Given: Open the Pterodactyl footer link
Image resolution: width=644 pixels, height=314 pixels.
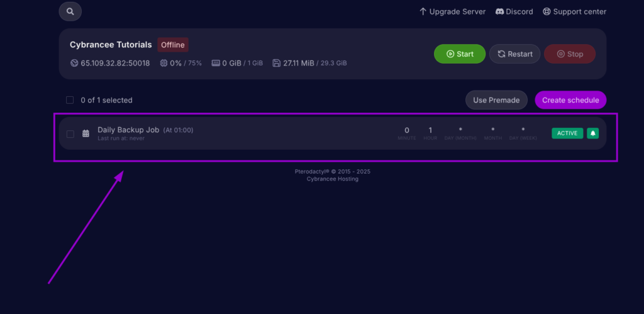Looking at the screenshot, I should click(315, 171).
